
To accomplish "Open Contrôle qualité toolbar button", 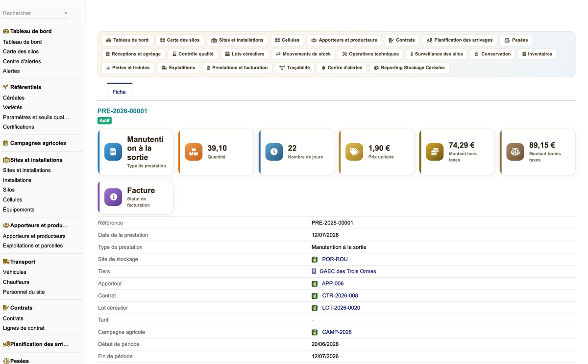I will point(193,54).
